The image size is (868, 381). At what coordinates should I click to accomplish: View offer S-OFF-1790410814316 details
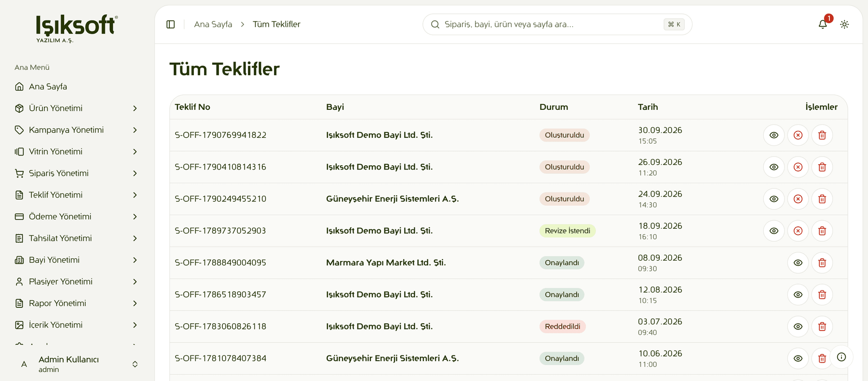tap(774, 167)
